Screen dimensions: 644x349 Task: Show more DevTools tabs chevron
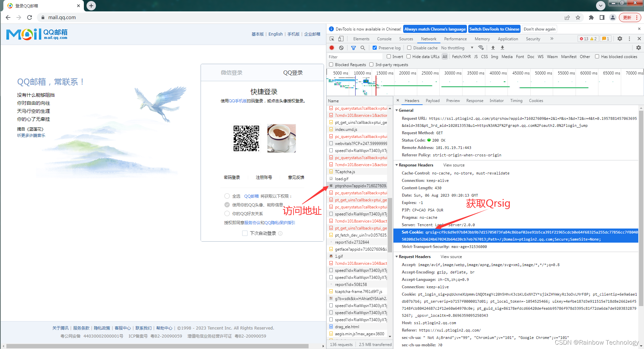[552, 39]
